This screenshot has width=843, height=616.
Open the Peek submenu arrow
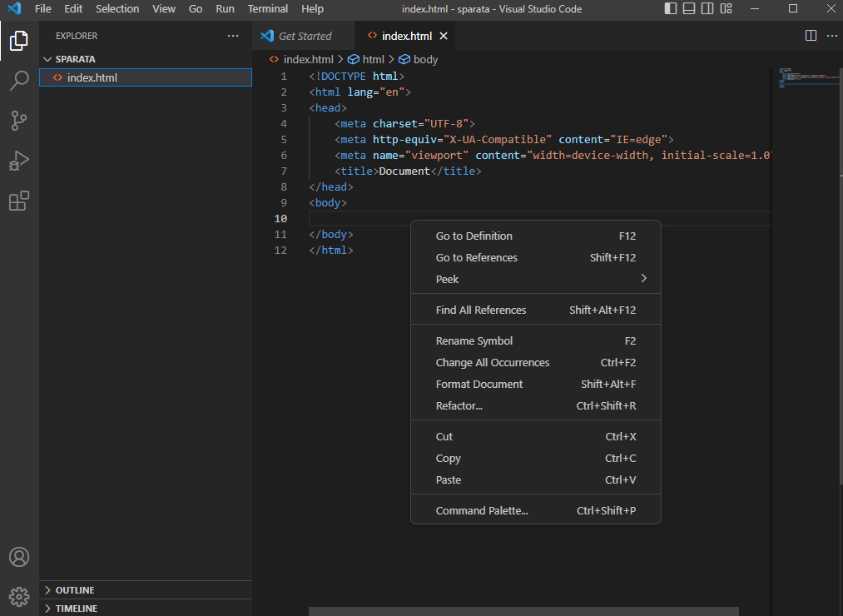point(643,278)
